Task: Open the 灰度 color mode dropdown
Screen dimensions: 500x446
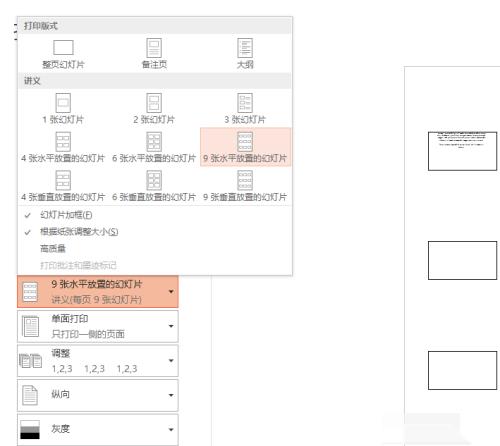Action: [x=98, y=429]
